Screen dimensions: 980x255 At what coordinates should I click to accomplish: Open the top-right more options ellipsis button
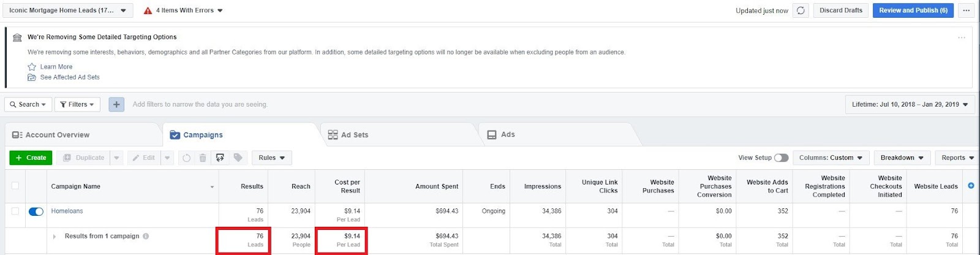click(966, 10)
